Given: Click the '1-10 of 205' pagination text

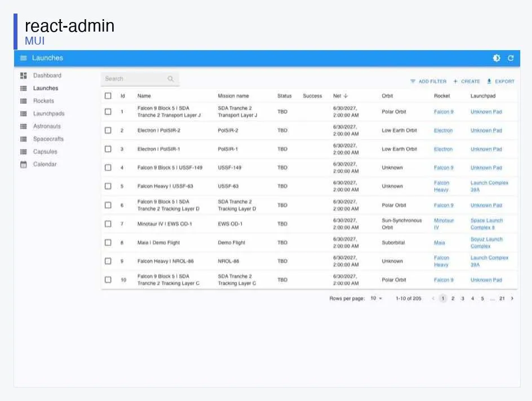Looking at the screenshot, I should point(409,298).
